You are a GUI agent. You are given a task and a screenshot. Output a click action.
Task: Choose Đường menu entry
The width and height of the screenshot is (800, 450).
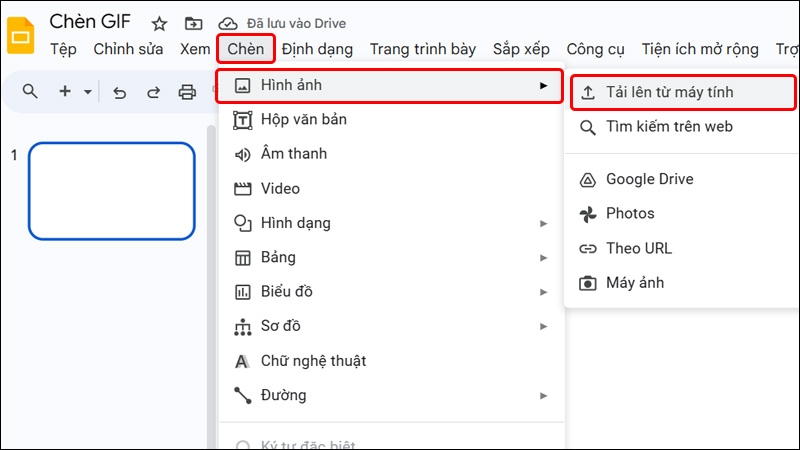[391, 395]
